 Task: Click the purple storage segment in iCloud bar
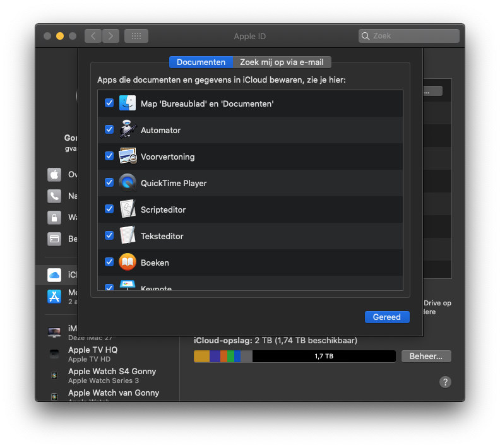pos(215,357)
